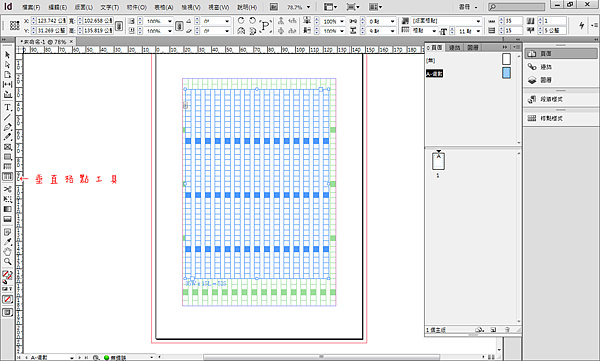Open the 編輯(E) Edit menu
Screen dimensions: 600x361
click(57, 7)
